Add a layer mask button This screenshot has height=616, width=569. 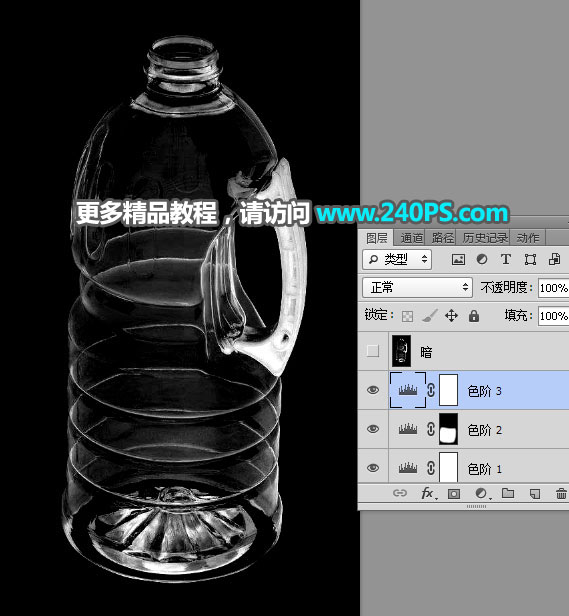coord(454,493)
